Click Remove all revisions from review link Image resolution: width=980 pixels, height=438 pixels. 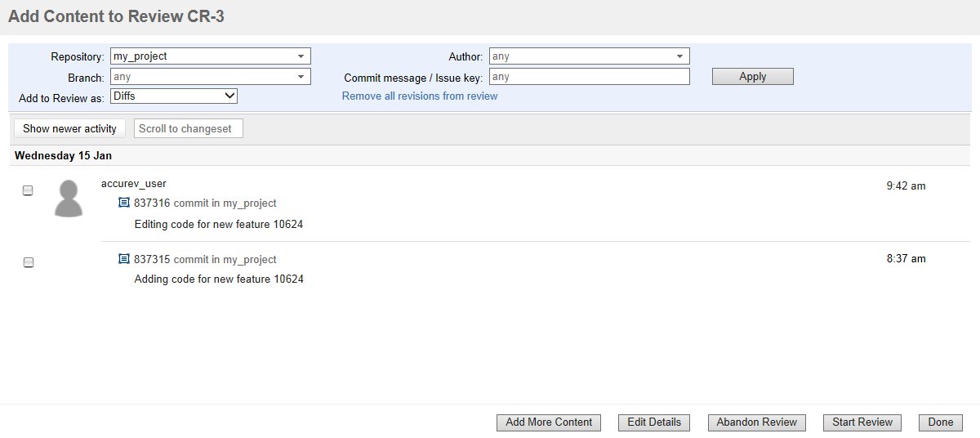click(420, 96)
